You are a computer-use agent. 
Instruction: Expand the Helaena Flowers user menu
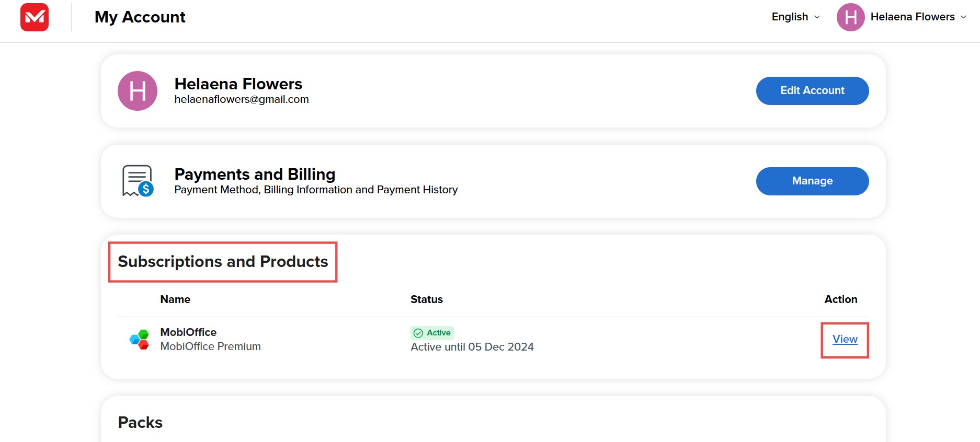pyautogui.click(x=912, y=17)
